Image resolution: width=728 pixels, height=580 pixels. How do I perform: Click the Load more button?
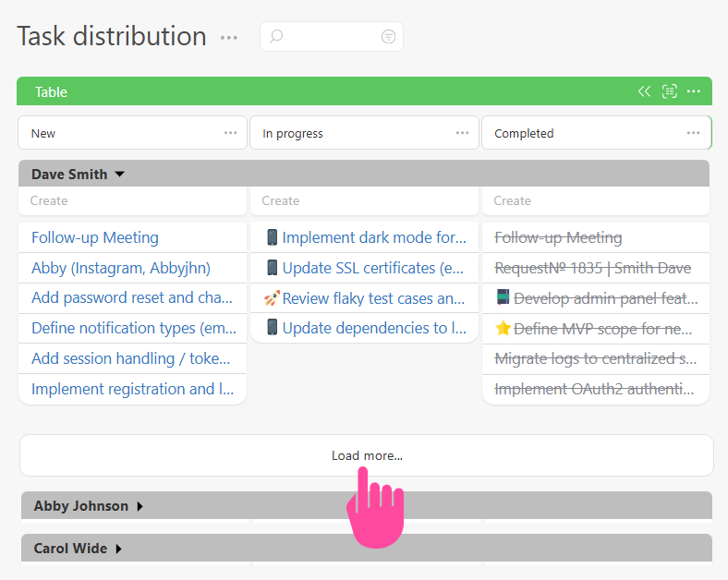[x=367, y=455]
